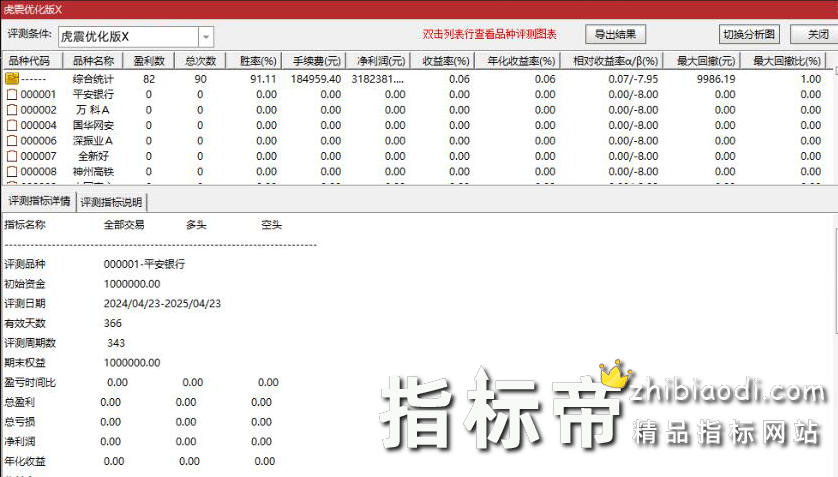Click the document icon beside 000004
This screenshot has width=838, height=477.
pos(12,126)
